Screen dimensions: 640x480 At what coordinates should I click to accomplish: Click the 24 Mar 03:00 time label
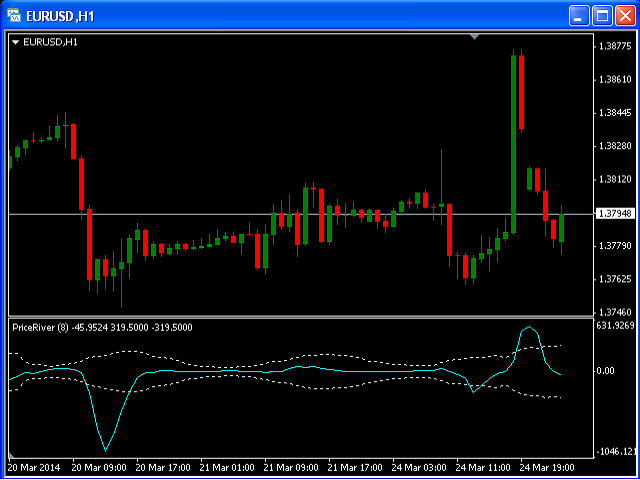(420, 467)
